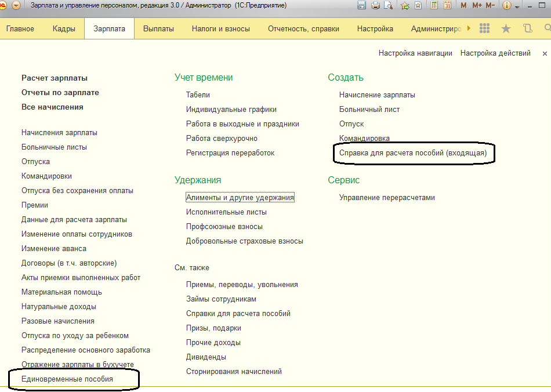This screenshot has height=392, width=551.
Task: Open the calculator icon
Action: (x=434, y=5)
